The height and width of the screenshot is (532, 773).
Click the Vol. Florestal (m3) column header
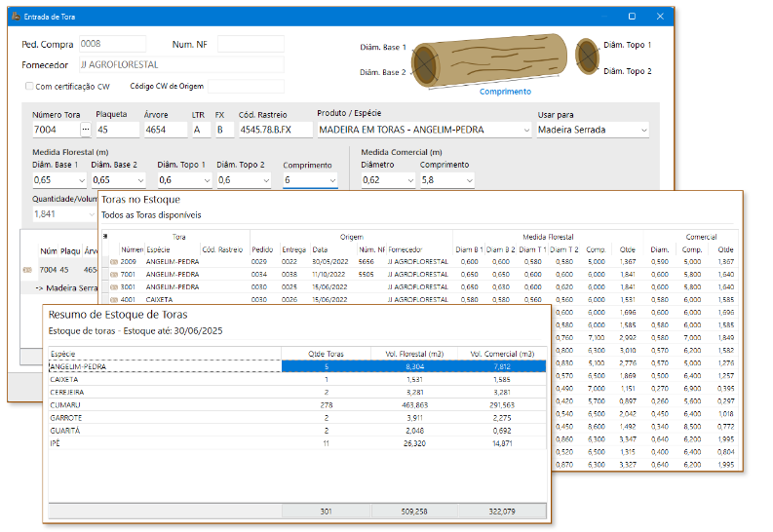pyautogui.click(x=415, y=353)
